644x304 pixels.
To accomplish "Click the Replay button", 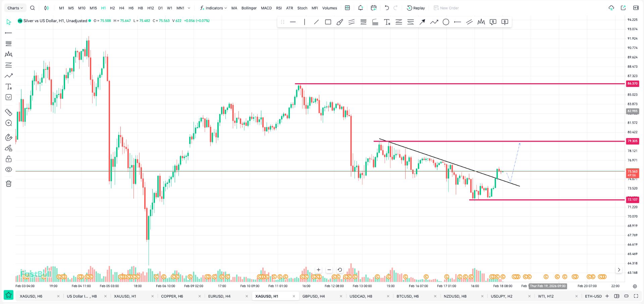I will pyautogui.click(x=416, y=8).
